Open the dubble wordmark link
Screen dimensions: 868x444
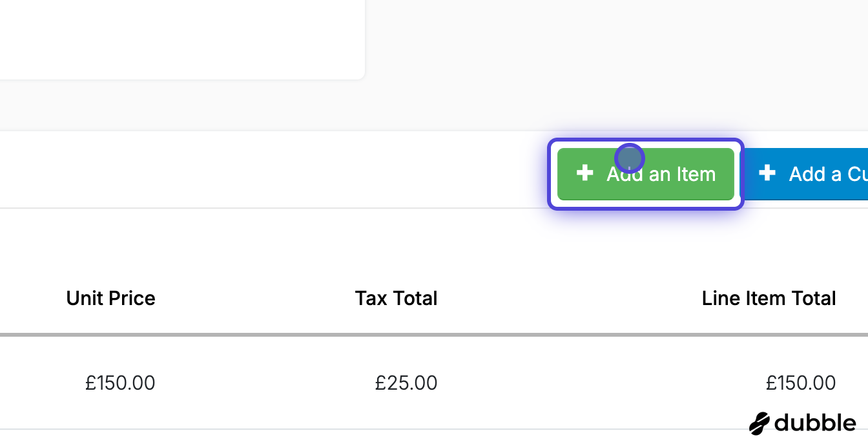[815, 423]
